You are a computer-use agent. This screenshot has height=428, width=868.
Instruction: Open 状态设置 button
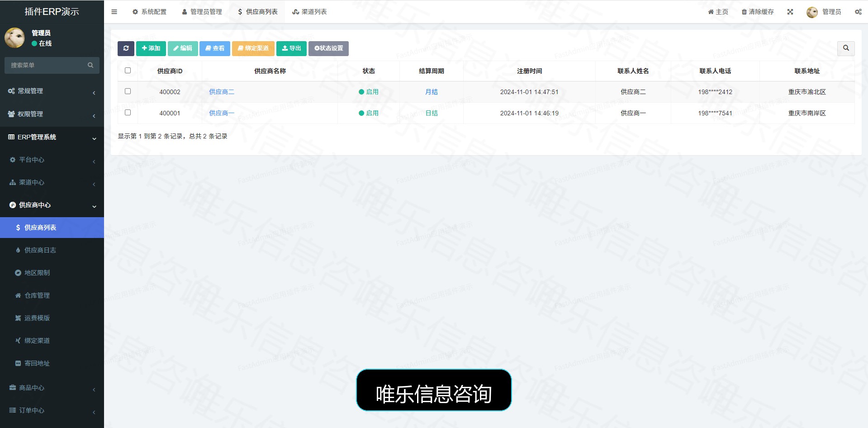pos(328,48)
